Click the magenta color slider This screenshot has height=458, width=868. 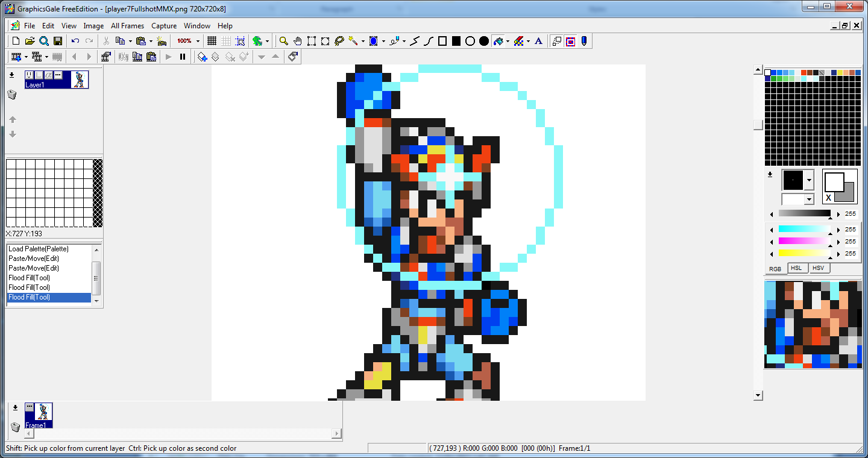click(805, 242)
